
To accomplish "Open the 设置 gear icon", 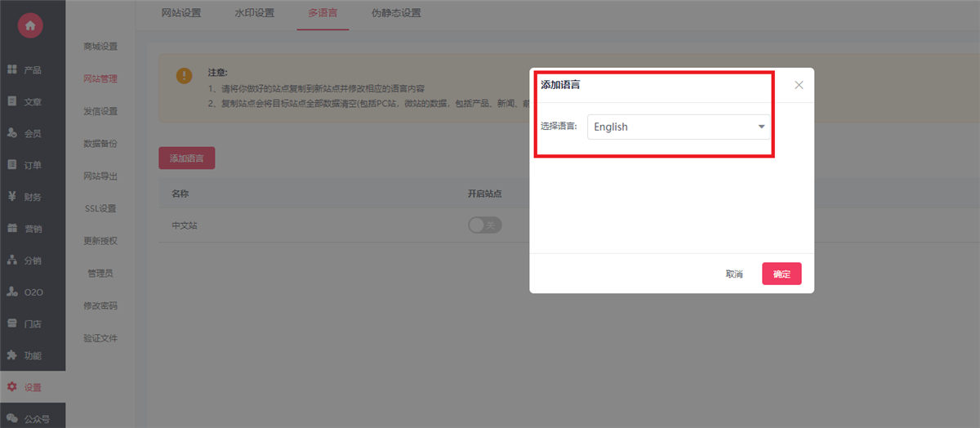I will (12, 387).
